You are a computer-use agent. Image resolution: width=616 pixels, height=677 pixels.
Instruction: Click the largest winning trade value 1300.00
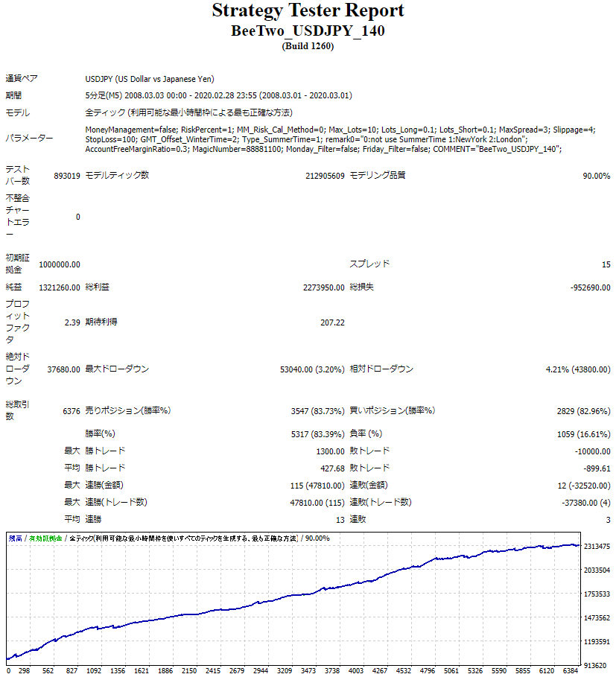330,451
